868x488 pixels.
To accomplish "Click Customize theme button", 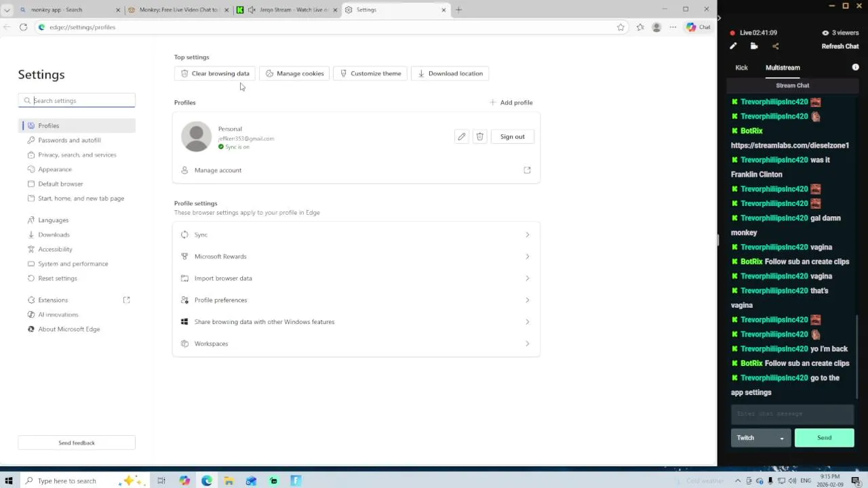I will [370, 73].
